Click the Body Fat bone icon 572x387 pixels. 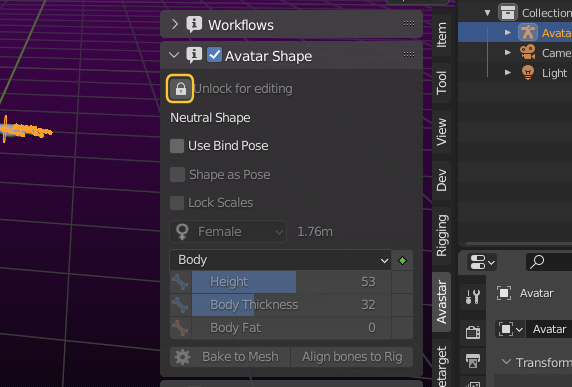click(180, 328)
